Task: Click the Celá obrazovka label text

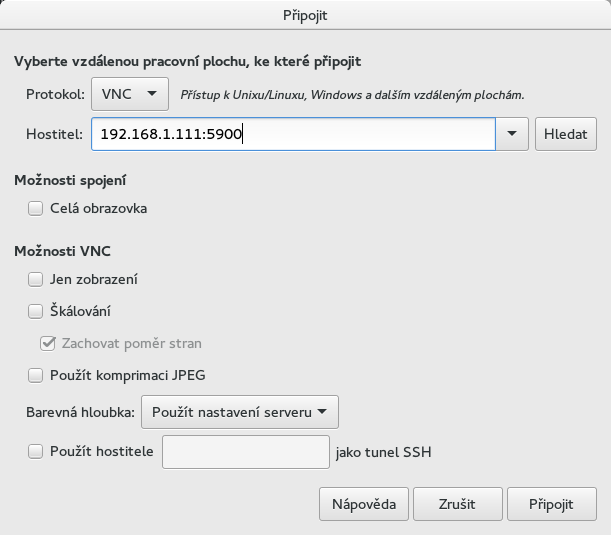Action: [98, 209]
